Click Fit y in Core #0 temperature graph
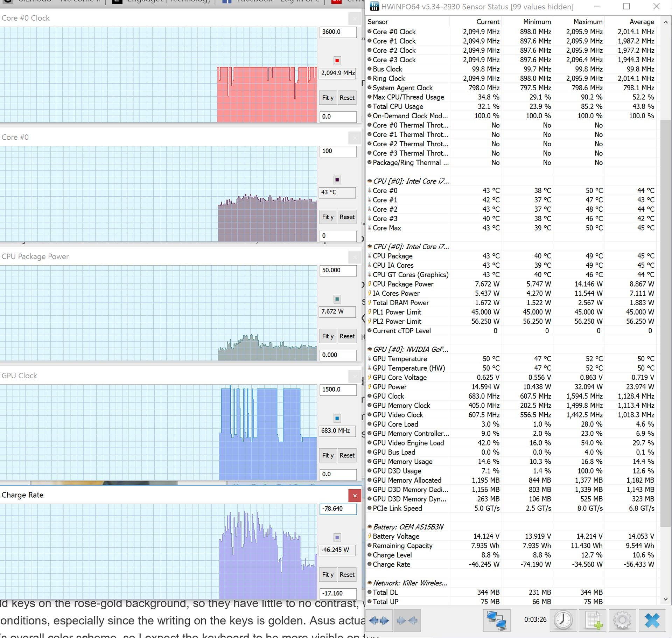 [x=328, y=217]
